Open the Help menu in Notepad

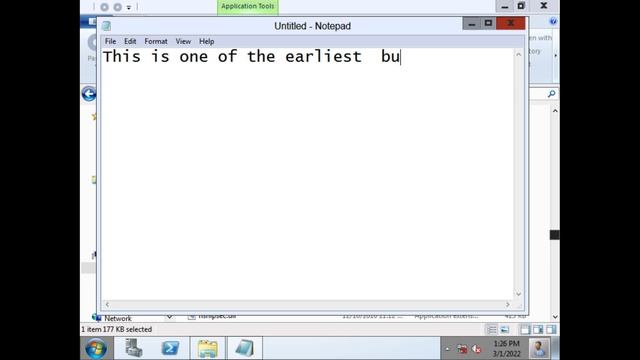coord(207,41)
